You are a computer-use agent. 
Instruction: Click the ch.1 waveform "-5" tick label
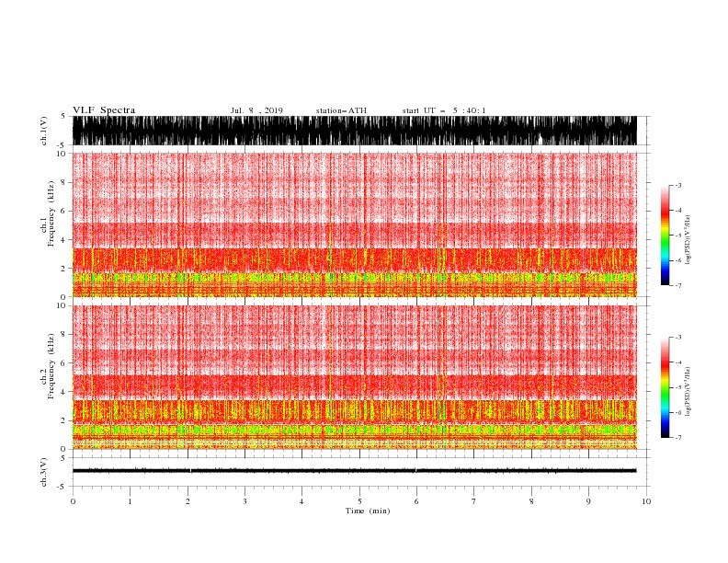click(x=63, y=145)
